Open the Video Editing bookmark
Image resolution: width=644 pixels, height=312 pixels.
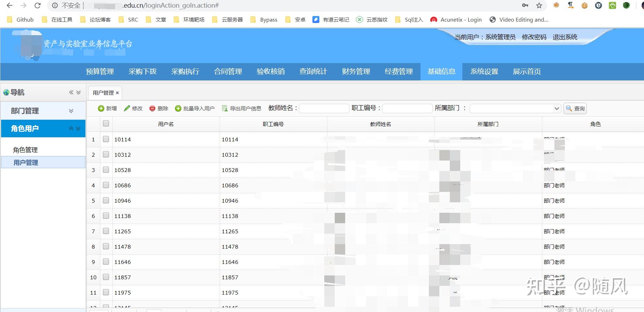tap(519, 19)
